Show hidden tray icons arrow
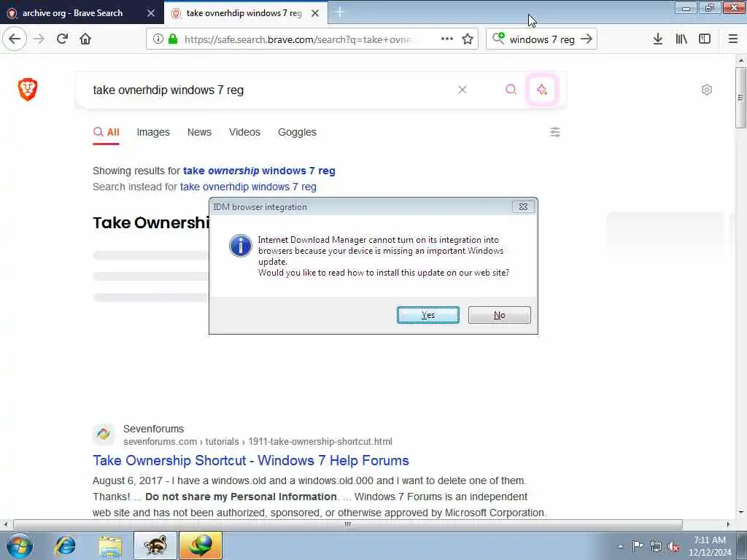The height and width of the screenshot is (560, 747). [x=620, y=546]
